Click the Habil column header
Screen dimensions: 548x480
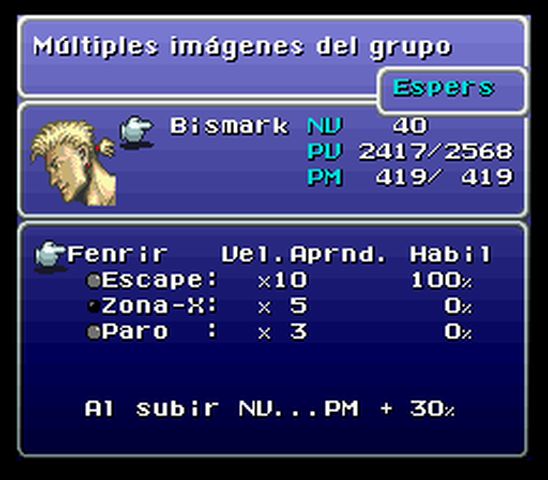(451, 254)
